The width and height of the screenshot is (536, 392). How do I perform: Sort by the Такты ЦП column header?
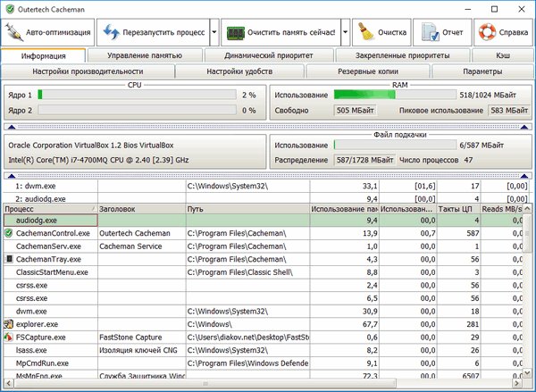point(459,209)
